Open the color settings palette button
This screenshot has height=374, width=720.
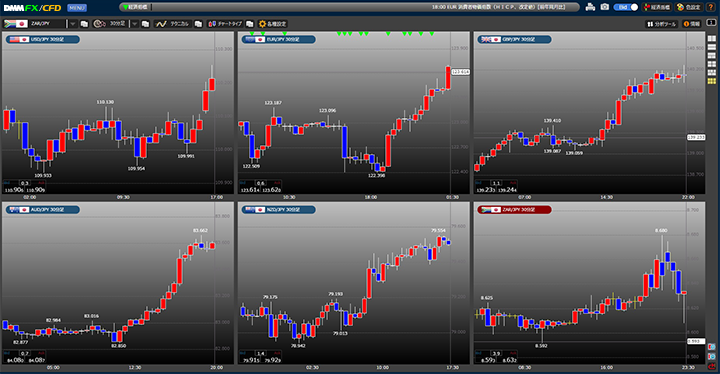[688, 7]
